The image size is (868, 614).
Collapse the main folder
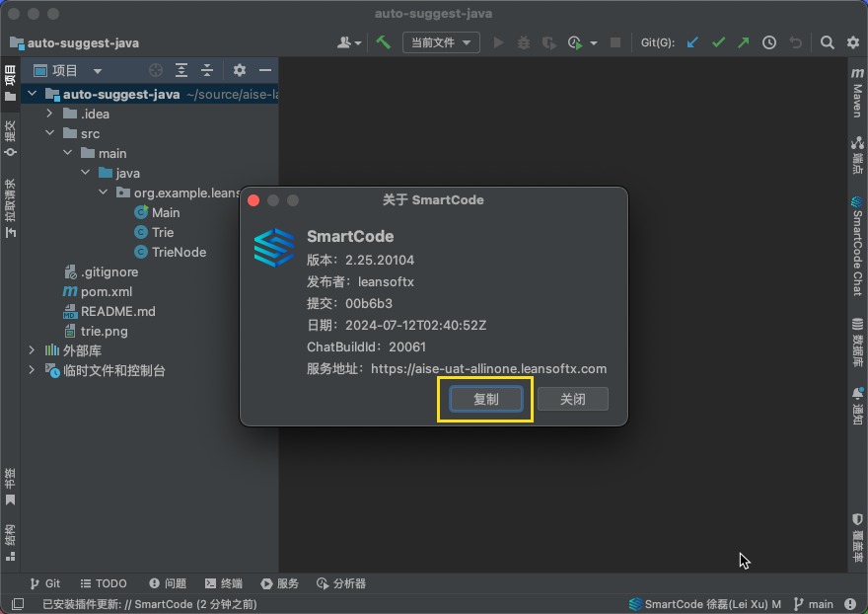coord(67,152)
